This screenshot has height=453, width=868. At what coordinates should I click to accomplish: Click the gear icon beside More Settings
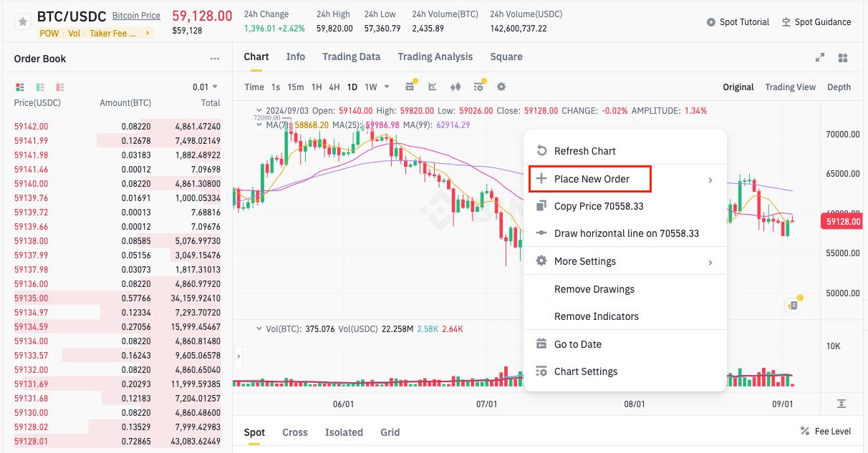click(x=541, y=261)
